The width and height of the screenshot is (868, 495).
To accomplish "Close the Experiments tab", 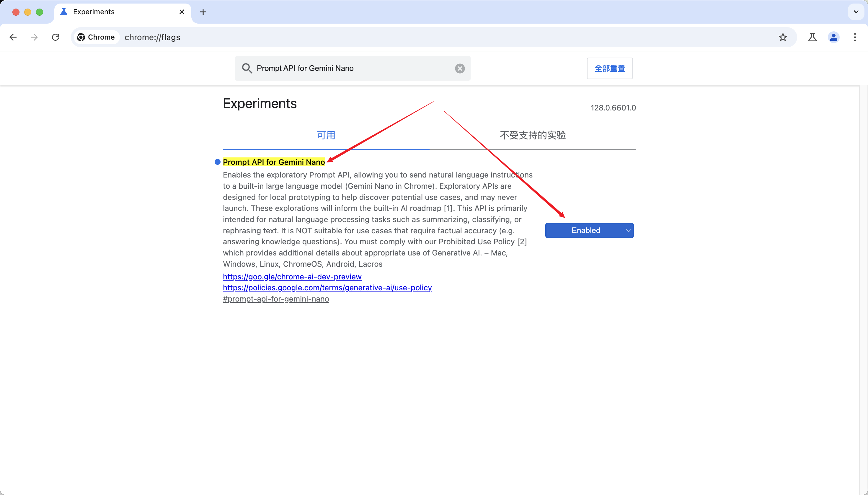I will 182,12.
